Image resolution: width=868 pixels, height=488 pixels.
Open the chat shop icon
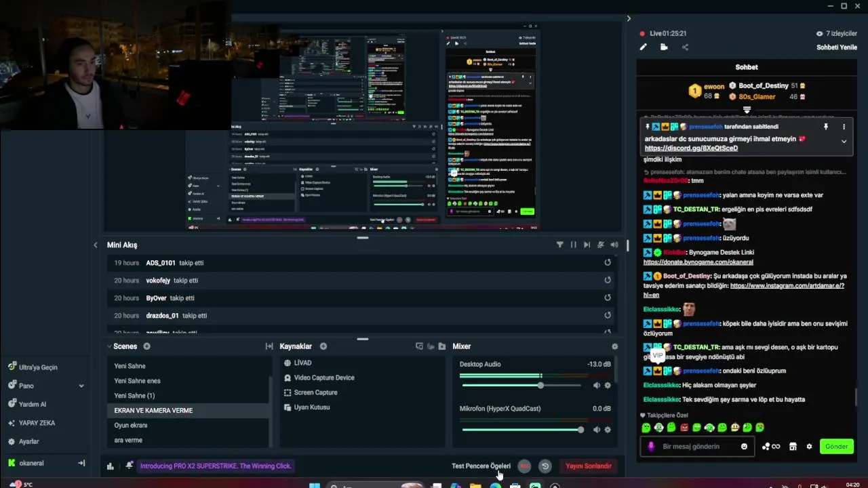pos(793,447)
